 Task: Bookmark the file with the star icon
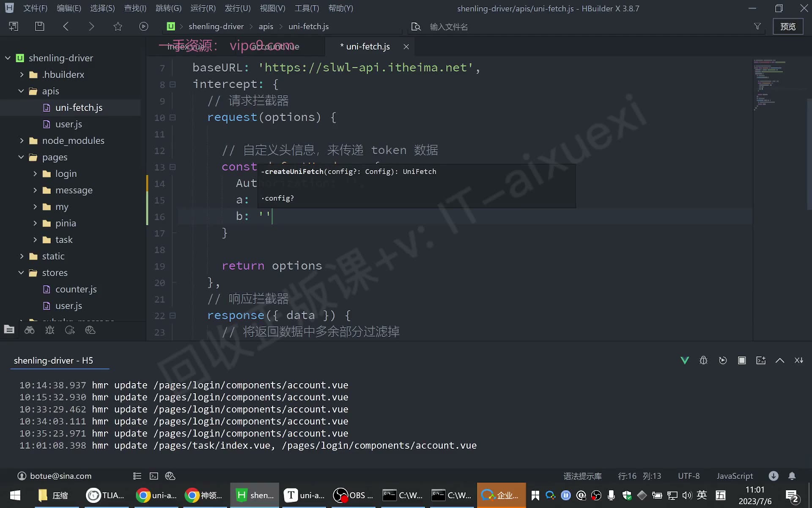[x=118, y=26]
